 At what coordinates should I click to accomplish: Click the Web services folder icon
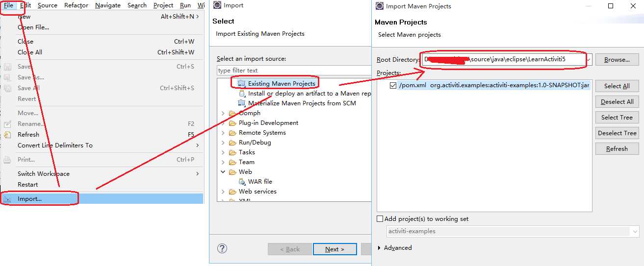click(232, 192)
